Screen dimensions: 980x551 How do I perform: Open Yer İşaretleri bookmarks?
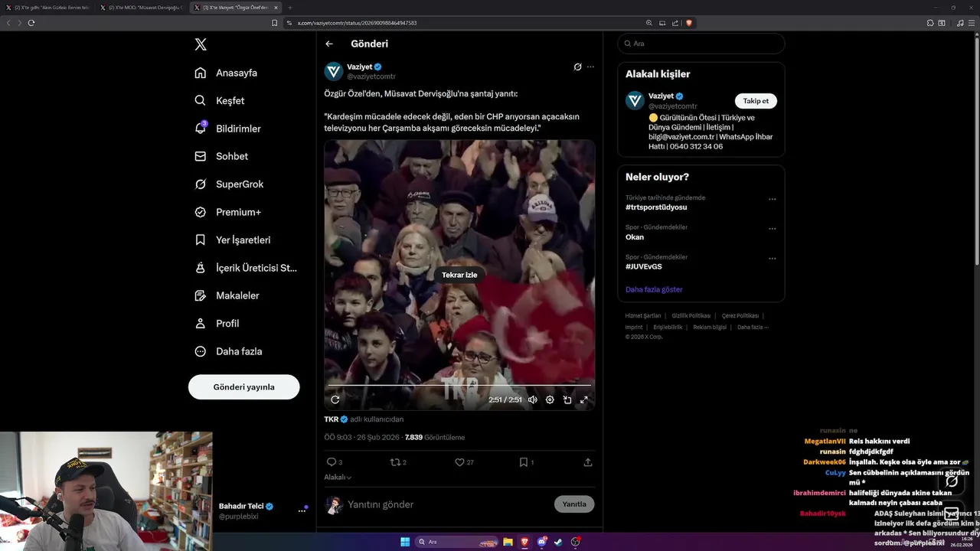[x=233, y=240]
